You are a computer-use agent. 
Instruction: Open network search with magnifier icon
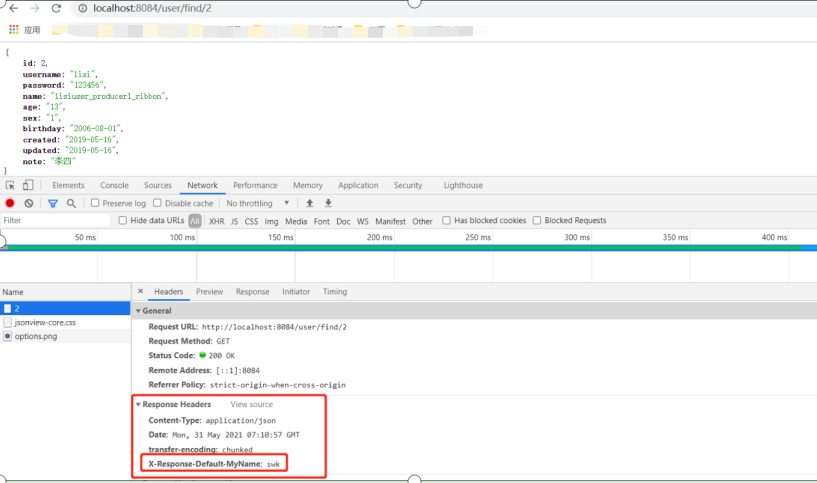[71, 203]
